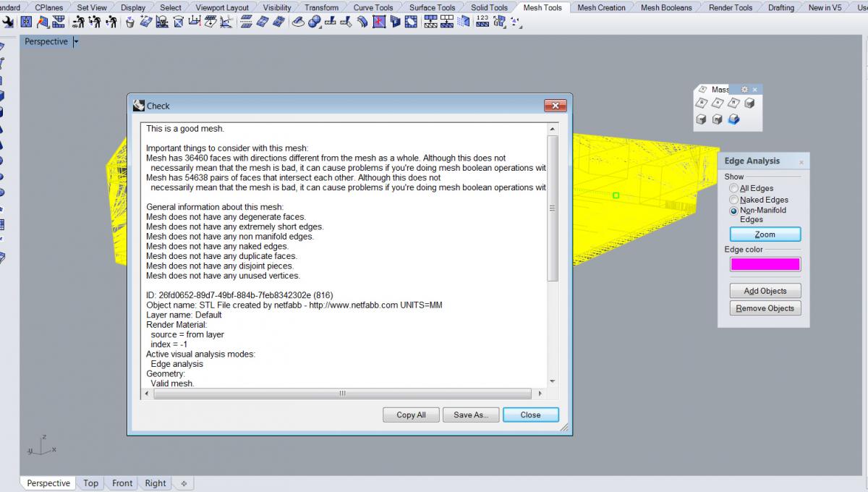This screenshot has height=492, width=868.
Task: Click the Volume centroid icon in Mass panel
Action: tap(701, 119)
